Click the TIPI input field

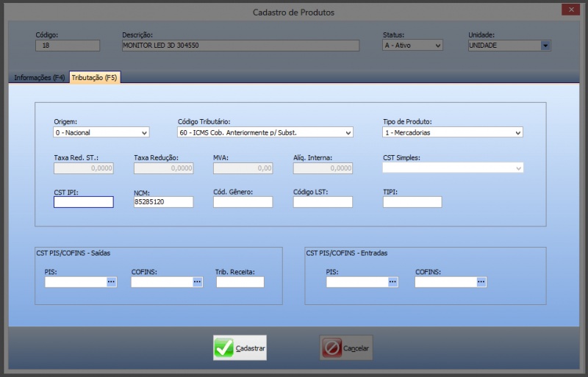pos(412,202)
